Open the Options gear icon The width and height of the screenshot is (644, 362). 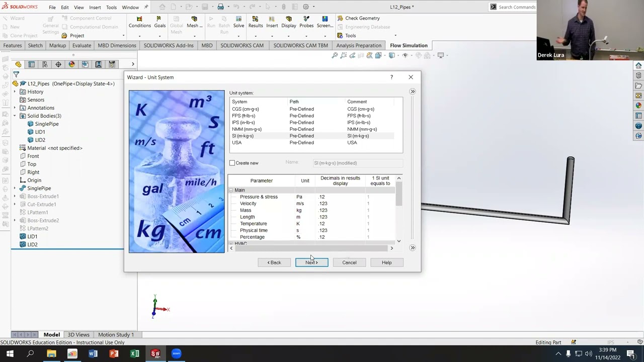[306, 7]
